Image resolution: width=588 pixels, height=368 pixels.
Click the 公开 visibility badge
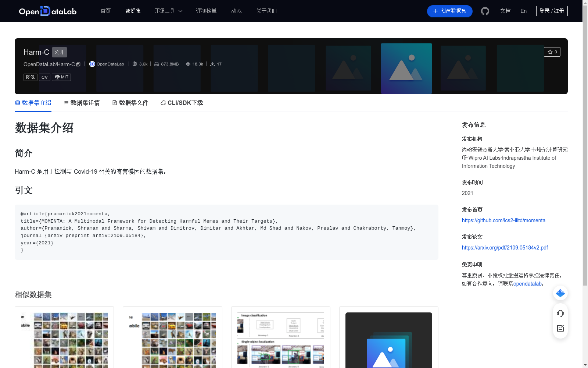[x=60, y=52]
